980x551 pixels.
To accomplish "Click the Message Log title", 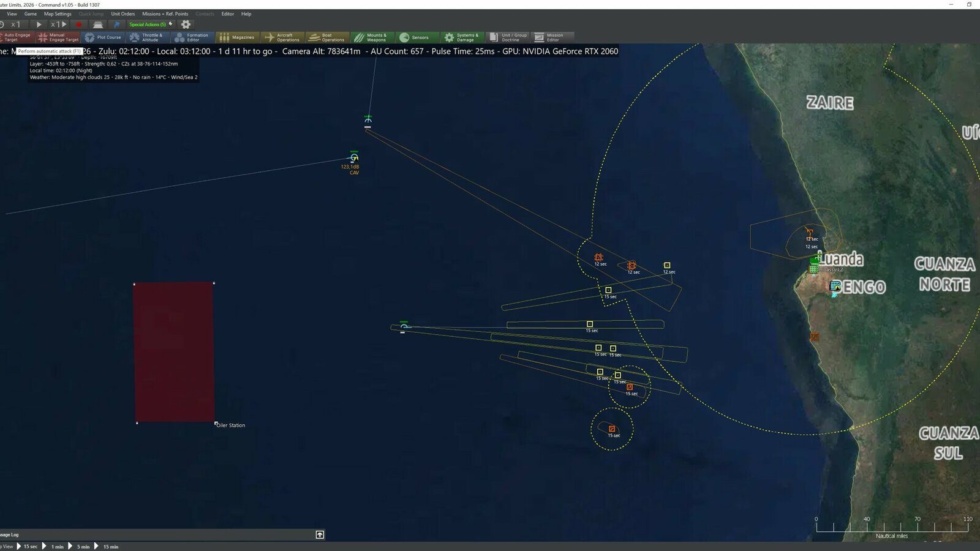I will point(10,534).
